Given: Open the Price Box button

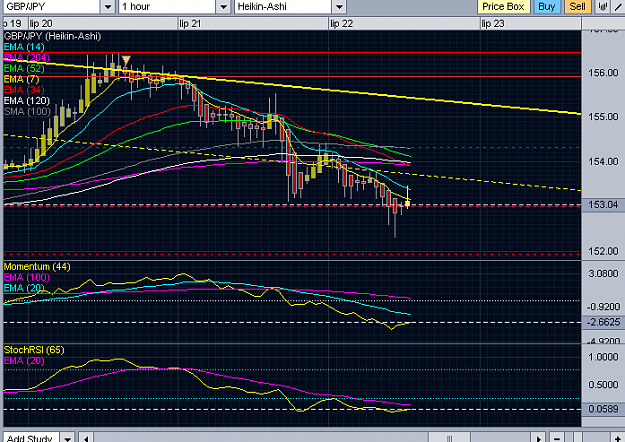Looking at the screenshot, I should (503, 6).
